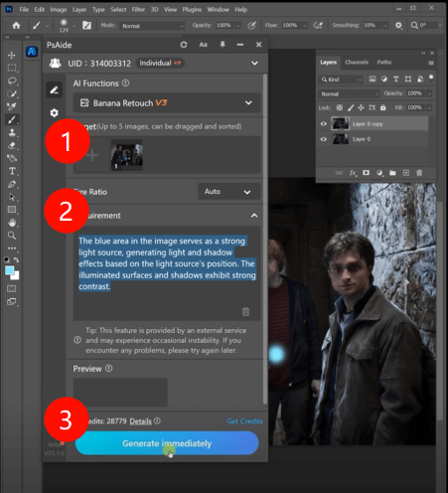
Task: Open the Window menu
Action: point(218,10)
